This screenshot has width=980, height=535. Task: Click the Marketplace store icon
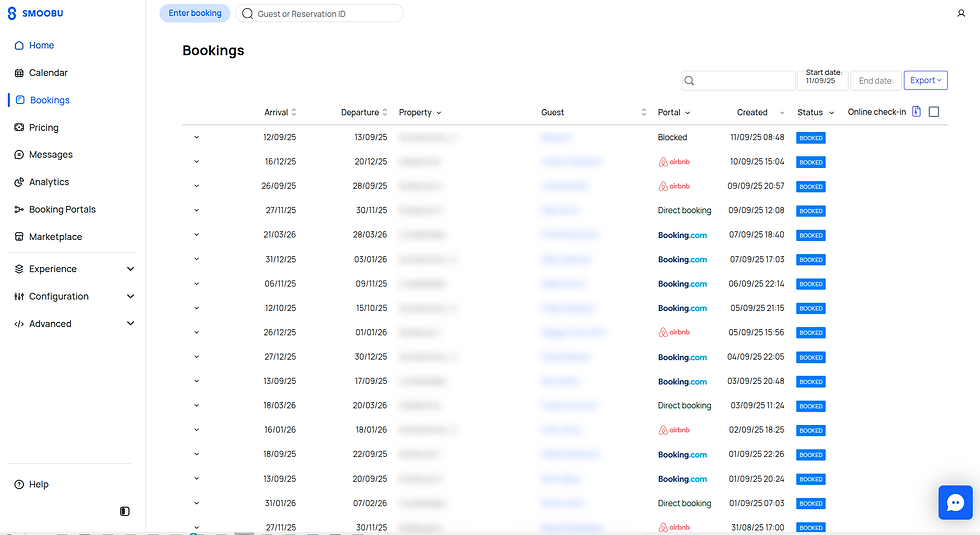point(19,237)
